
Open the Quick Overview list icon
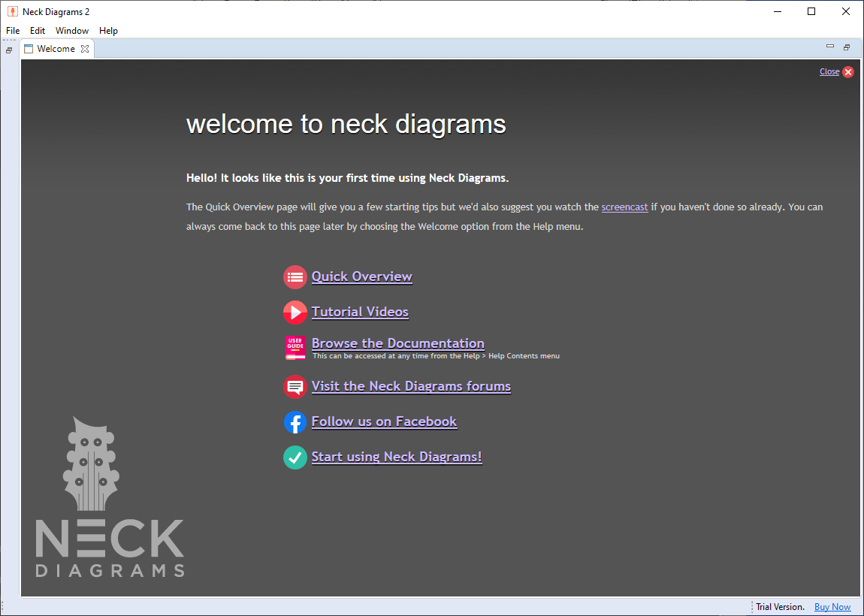pos(295,276)
